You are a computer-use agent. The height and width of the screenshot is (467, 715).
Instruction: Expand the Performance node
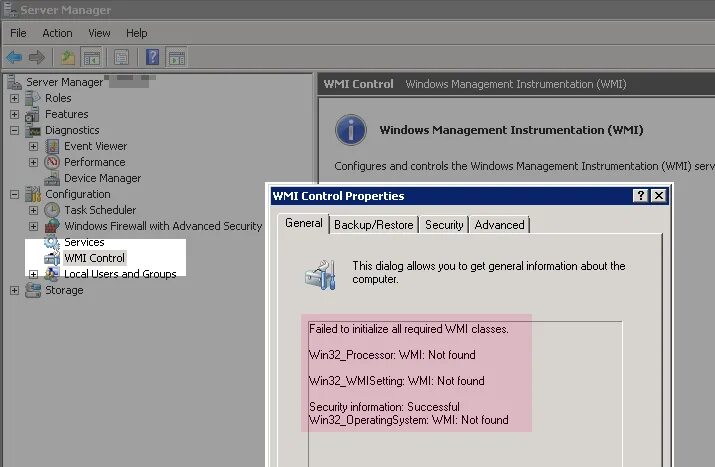pos(33,162)
